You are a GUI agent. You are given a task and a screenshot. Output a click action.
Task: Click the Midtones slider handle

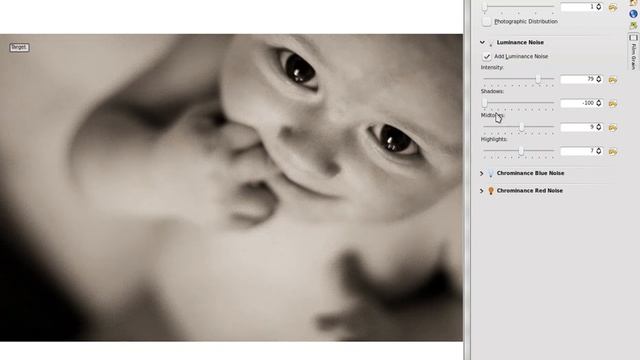pyautogui.click(x=522, y=127)
